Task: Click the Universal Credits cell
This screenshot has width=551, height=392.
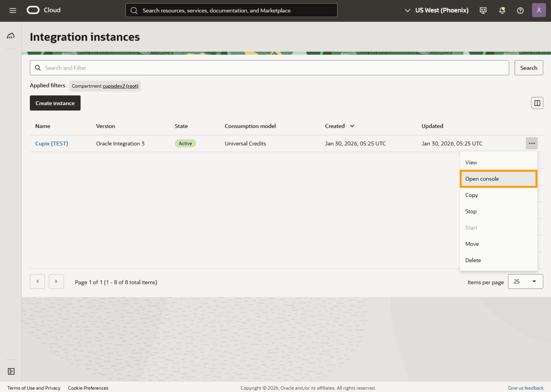Action: pos(245,144)
